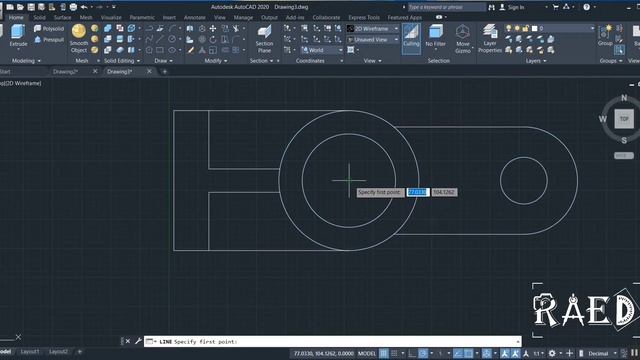Click the Save icon in quick access toolbar
This screenshot has width=640, height=360.
coord(31,7)
